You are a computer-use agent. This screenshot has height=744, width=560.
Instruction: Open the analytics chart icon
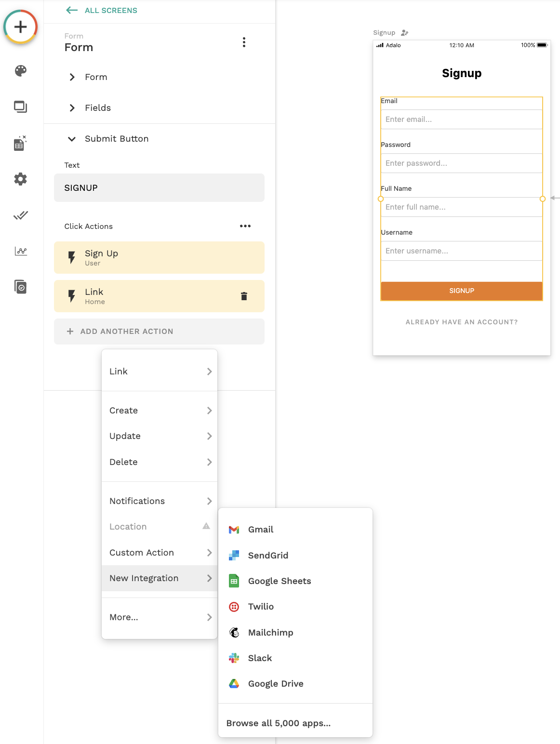(20, 251)
